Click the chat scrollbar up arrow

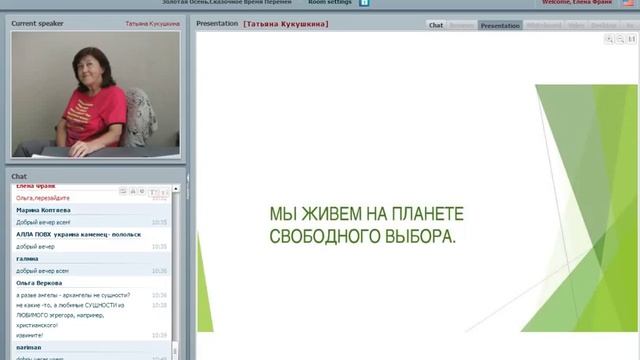pos(176,189)
